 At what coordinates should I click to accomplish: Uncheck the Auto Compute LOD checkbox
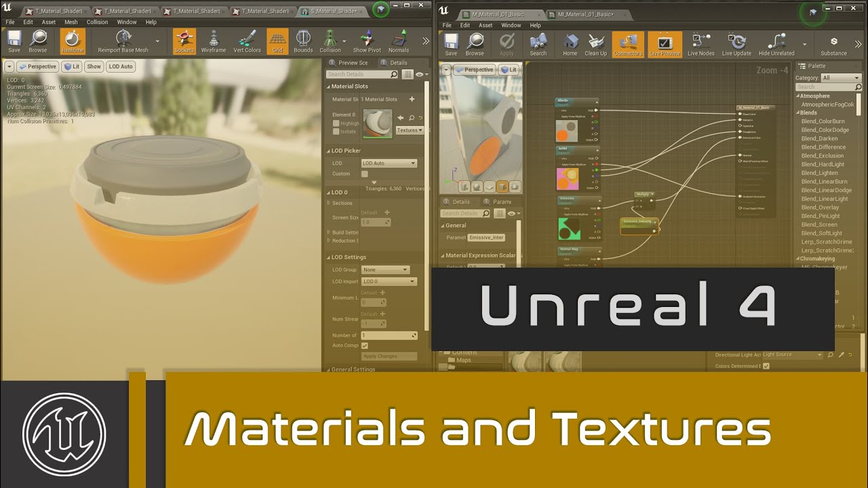pyautogui.click(x=364, y=346)
